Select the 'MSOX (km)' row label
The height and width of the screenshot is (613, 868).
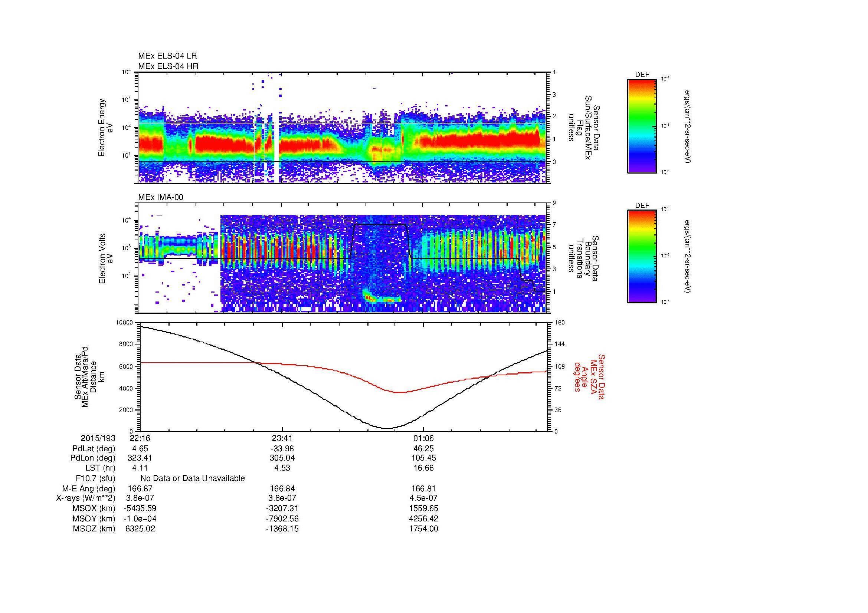(94, 508)
